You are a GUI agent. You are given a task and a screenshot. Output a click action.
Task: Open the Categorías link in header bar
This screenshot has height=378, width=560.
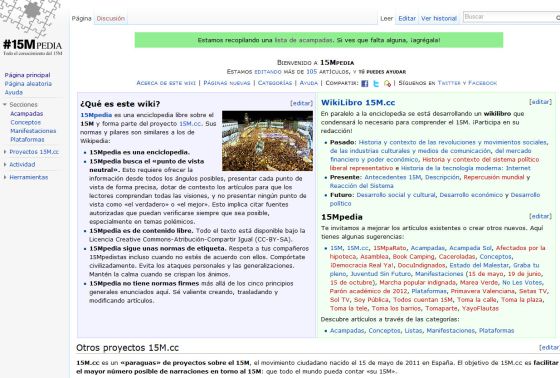[x=275, y=83]
